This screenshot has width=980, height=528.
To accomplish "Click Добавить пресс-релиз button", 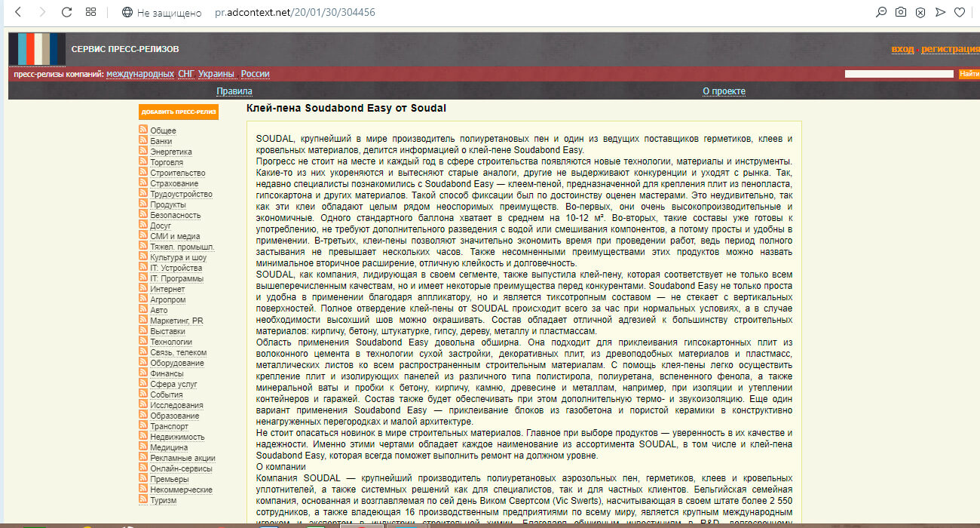I will [x=179, y=112].
